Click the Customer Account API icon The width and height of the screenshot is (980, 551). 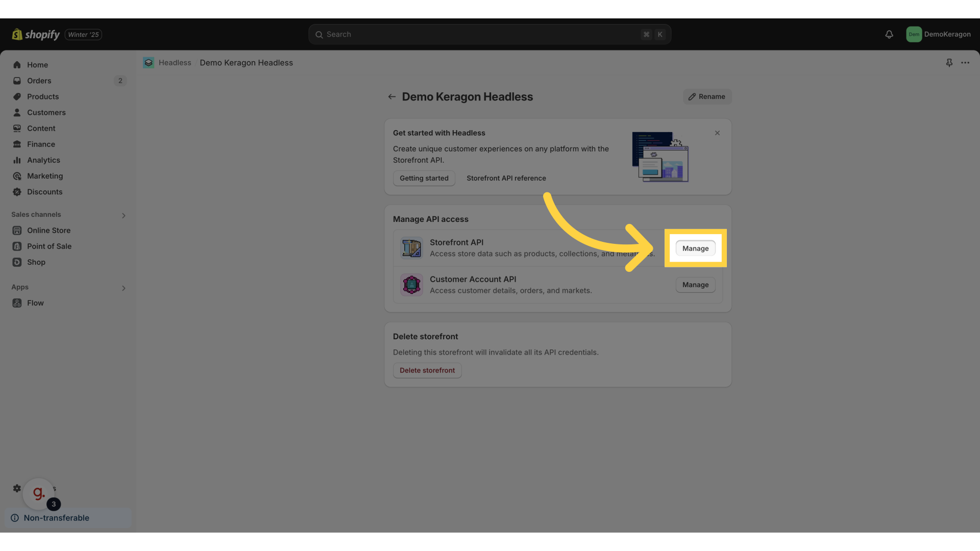click(x=411, y=285)
